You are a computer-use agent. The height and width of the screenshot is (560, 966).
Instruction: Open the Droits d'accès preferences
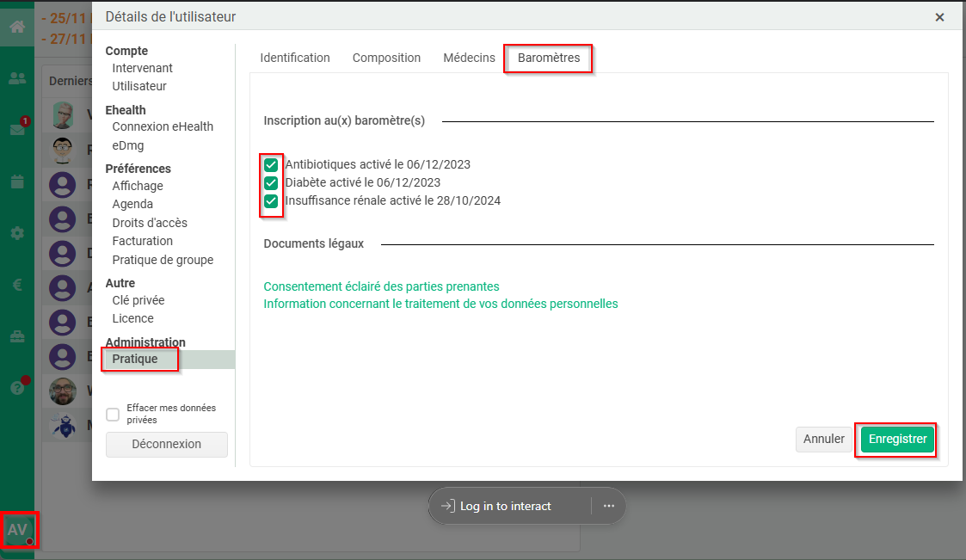(150, 223)
